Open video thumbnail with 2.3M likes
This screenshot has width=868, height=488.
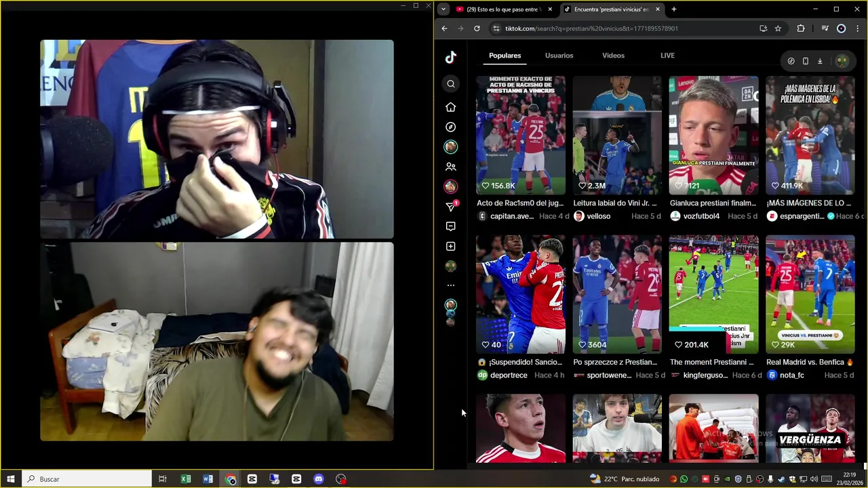(617, 135)
